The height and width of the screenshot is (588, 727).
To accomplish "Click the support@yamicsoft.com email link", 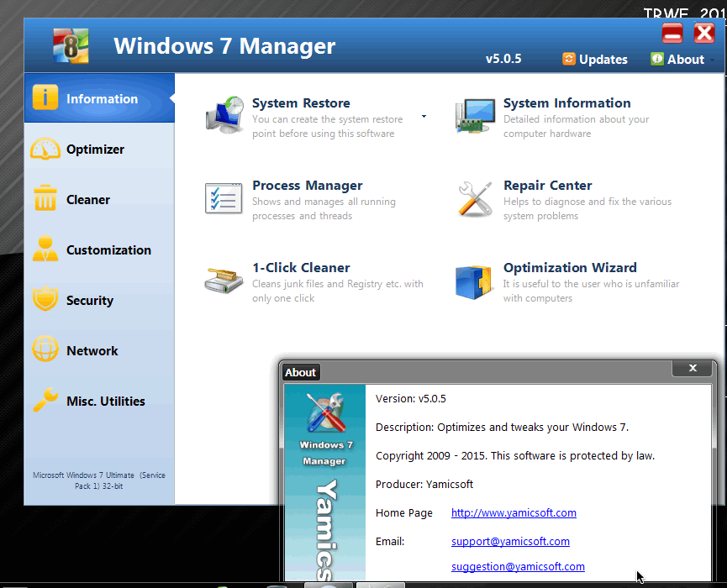I will click(510, 541).
